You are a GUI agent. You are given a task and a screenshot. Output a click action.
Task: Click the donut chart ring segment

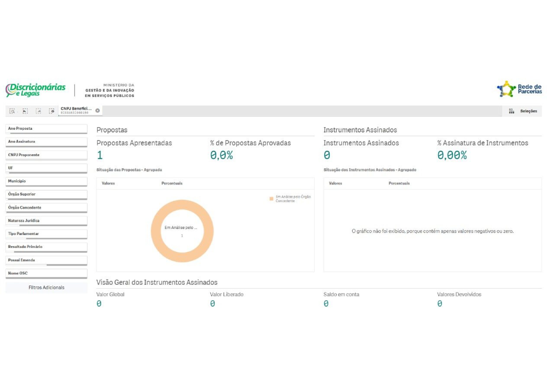pyautogui.click(x=156, y=231)
